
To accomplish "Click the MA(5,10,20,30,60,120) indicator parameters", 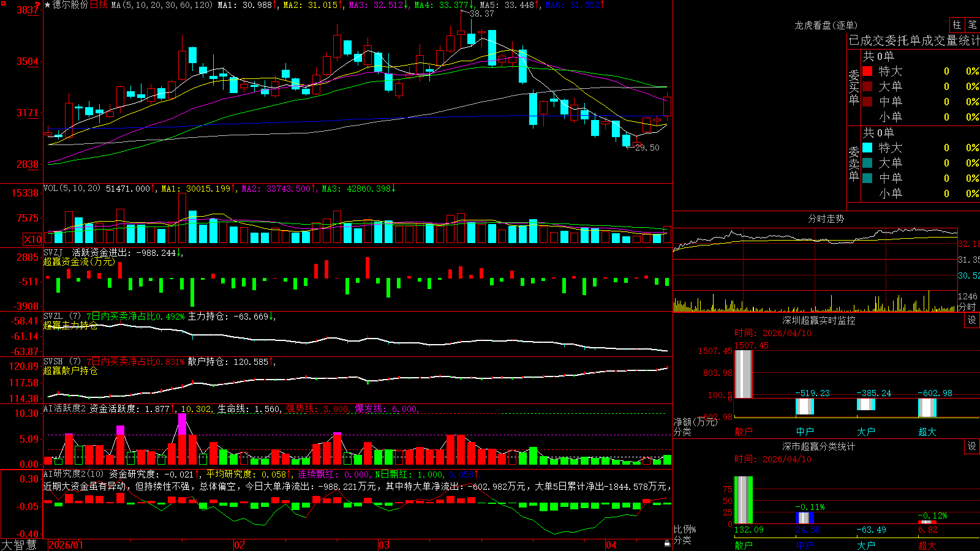I will click(162, 5).
